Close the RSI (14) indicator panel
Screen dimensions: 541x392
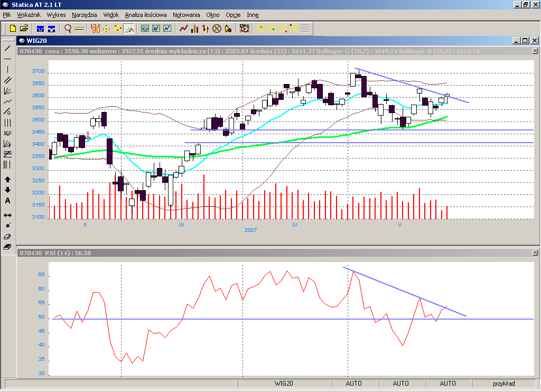[x=535, y=253]
